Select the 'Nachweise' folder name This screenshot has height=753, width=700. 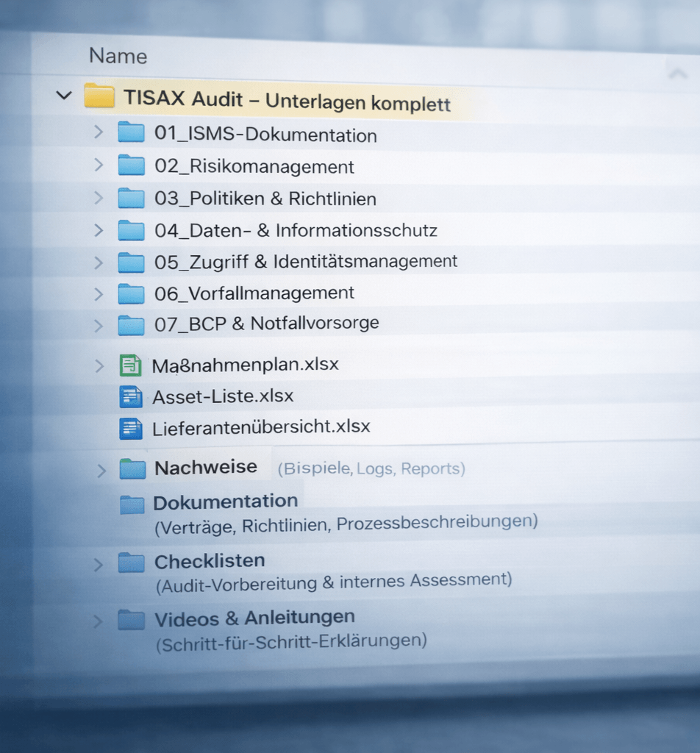click(205, 467)
